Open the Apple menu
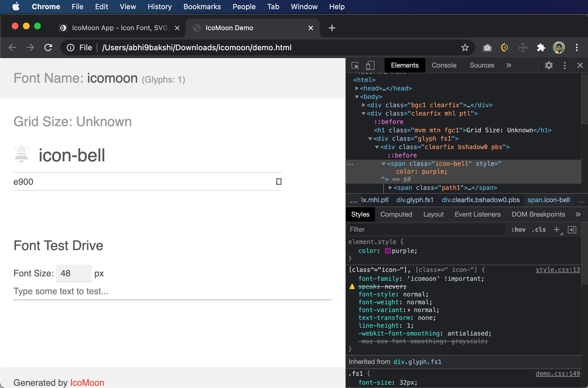The image size is (588, 388). (x=16, y=6)
